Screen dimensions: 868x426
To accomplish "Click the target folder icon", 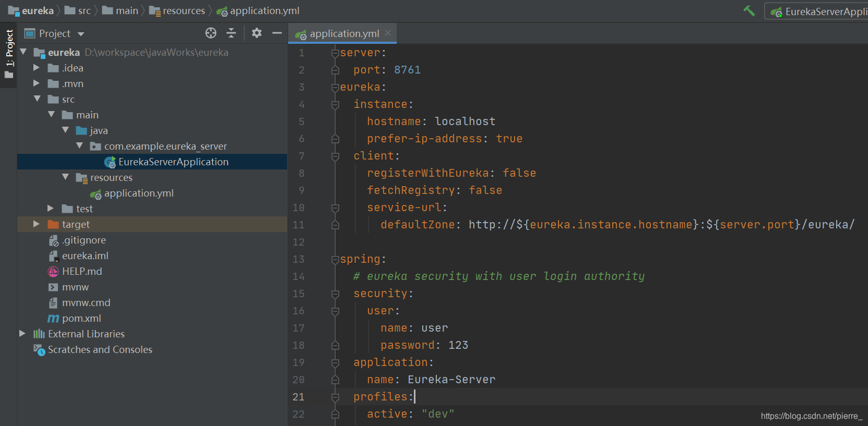I will [53, 224].
